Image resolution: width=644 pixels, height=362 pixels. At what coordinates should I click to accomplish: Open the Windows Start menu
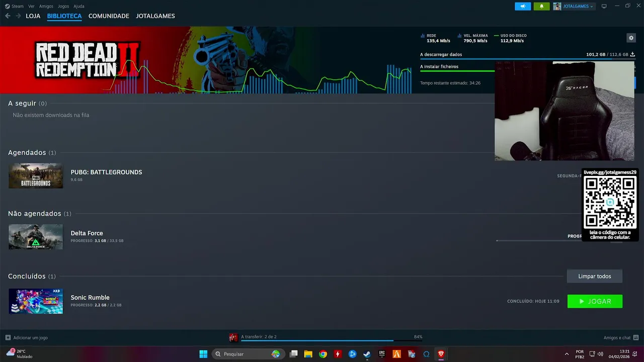(203, 354)
